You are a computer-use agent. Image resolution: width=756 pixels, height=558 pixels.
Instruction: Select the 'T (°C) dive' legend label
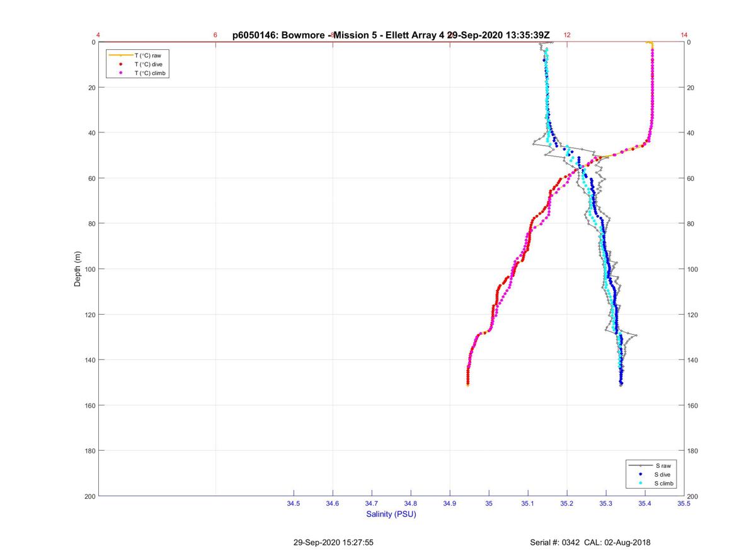click(x=149, y=64)
